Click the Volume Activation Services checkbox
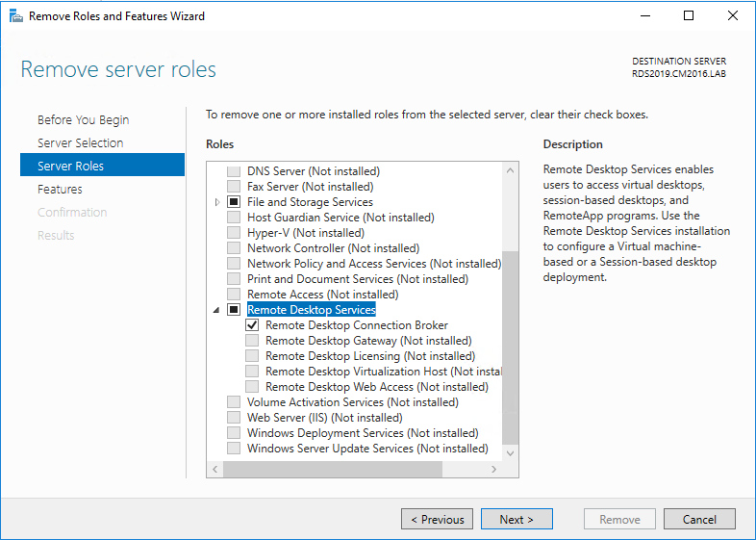This screenshot has height=540, width=756. [x=234, y=402]
